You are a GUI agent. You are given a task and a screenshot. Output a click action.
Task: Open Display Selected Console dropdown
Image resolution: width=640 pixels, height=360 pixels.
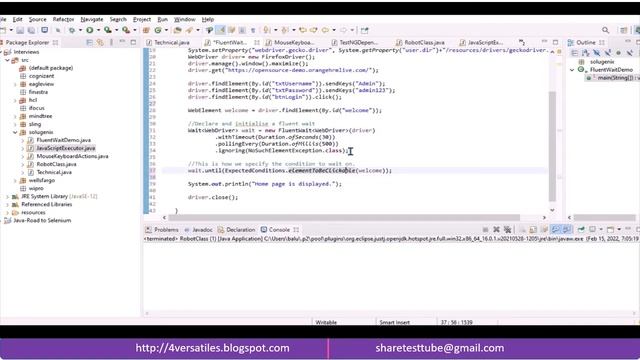(x=601, y=230)
